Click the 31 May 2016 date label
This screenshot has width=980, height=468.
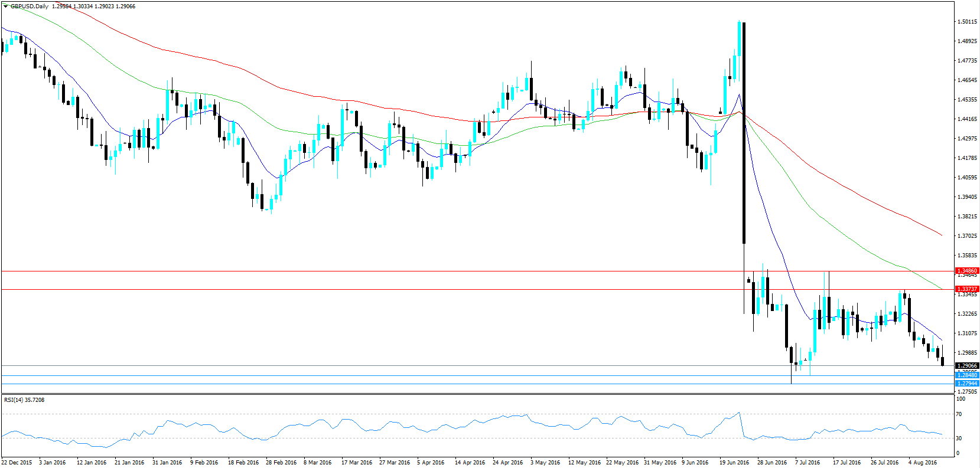[660, 463]
